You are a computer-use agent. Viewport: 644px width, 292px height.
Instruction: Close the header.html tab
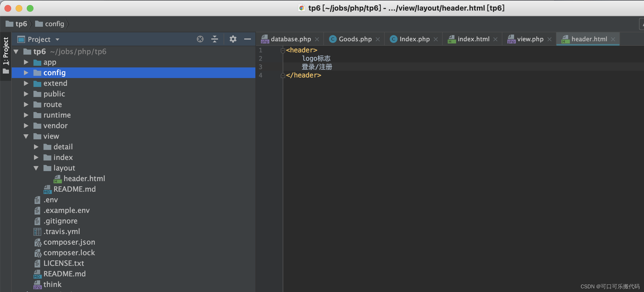(613, 39)
